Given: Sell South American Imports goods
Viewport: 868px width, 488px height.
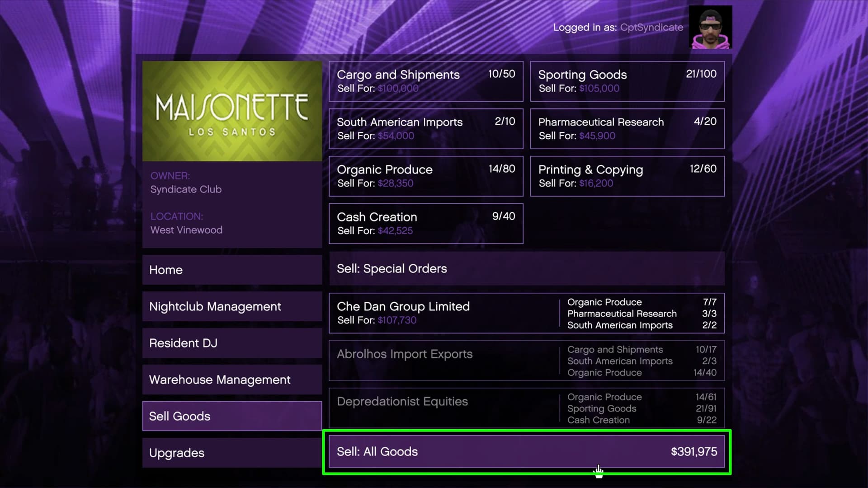Looking at the screenshot, I should point(426,129).
